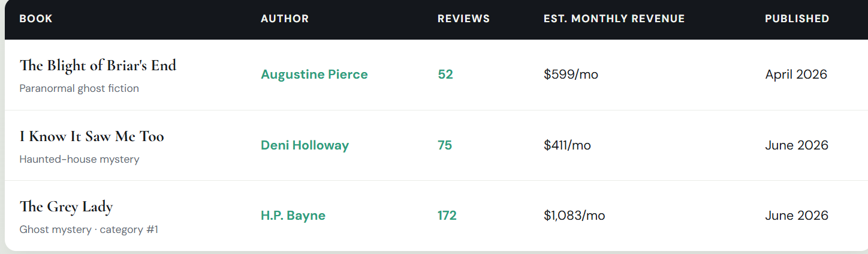This screenshot has height=254, width=868.
Task: Click the Paranormal ghost fiction subtitle
Action: click(x=79, y=88)
